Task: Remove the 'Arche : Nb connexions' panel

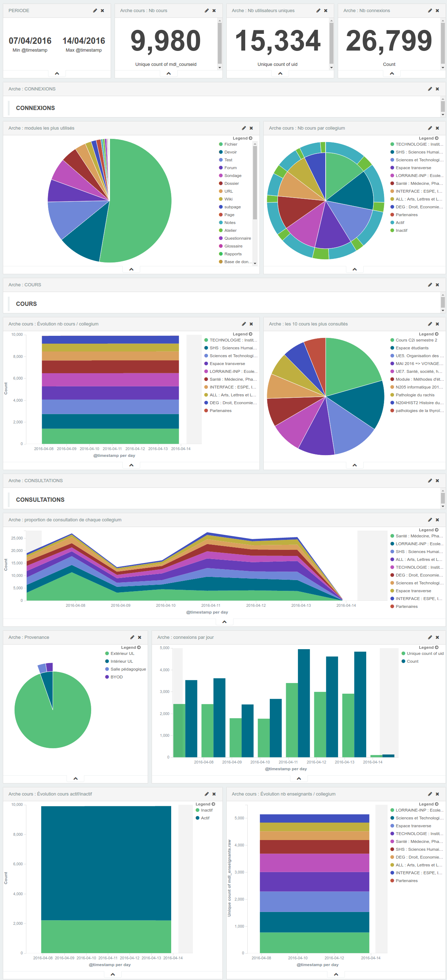Action: coord(437,11)
